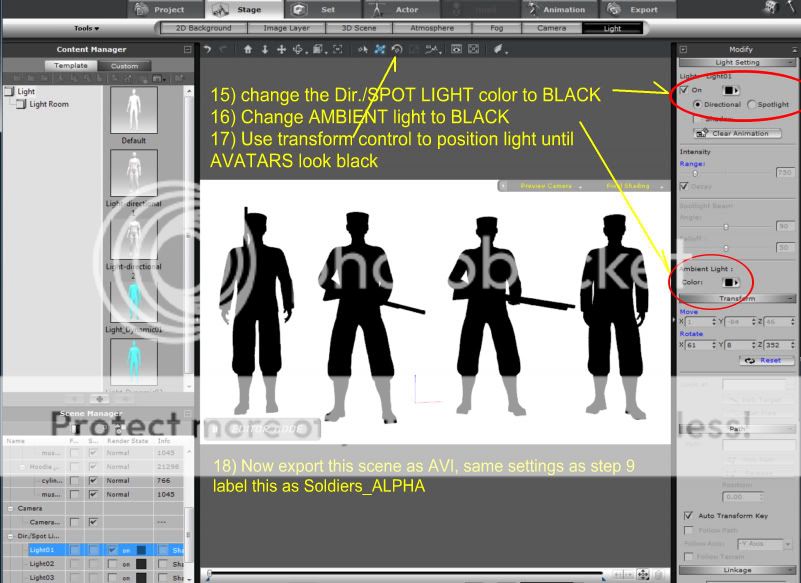The width and height of the screenshot is (801, 583).
Task: Select the Spotlight radio button
Action: pyautogui.click(x=751, y=104)
